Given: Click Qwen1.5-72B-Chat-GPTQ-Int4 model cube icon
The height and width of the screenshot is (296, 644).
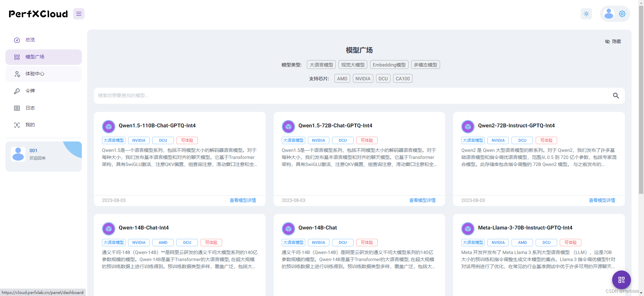Looking at the screenshot, I should pos(288,127).
